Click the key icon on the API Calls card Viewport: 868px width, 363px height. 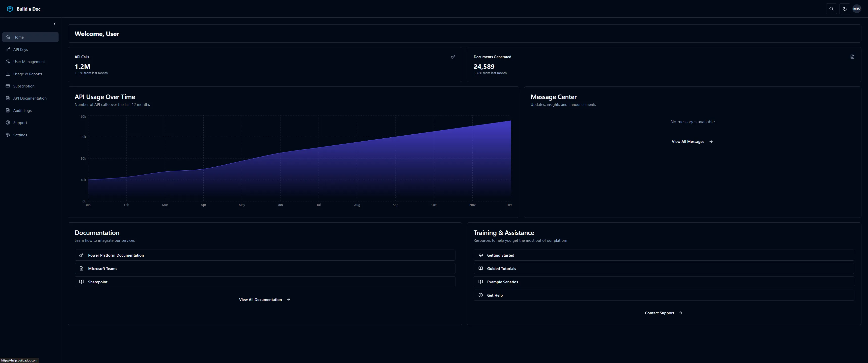point(453,56)
